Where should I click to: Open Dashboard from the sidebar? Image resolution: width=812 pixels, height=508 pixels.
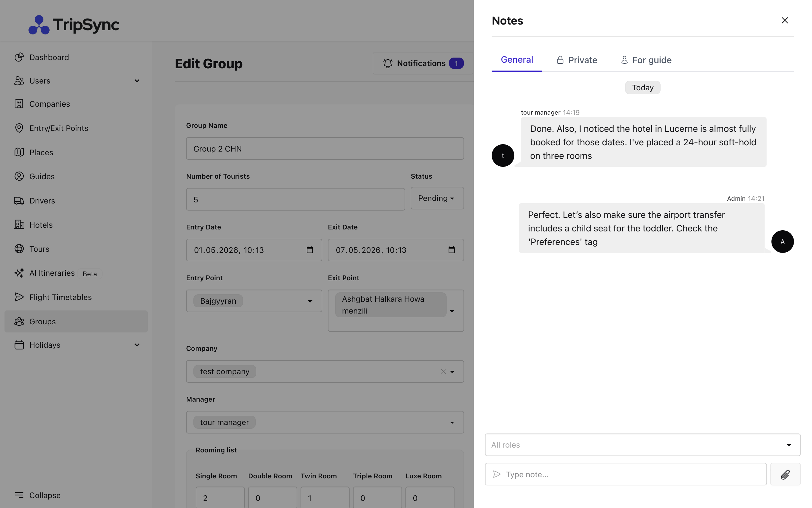pyautogui.click(x=76, y=57)
